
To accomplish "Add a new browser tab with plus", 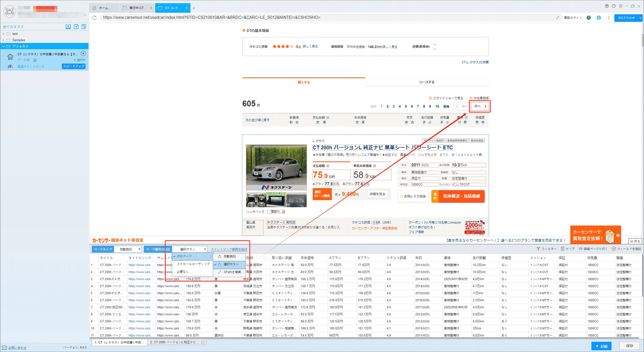I will [194, 9].
